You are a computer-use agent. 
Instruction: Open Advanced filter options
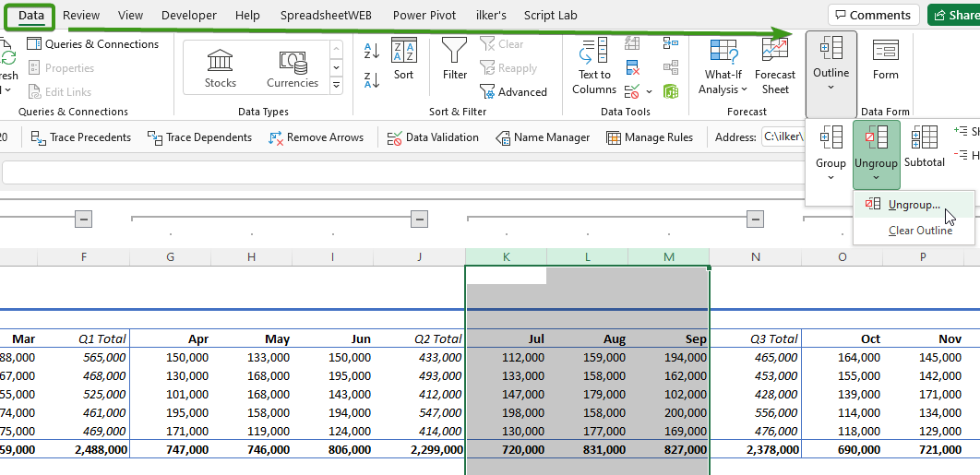coord(513,92)
